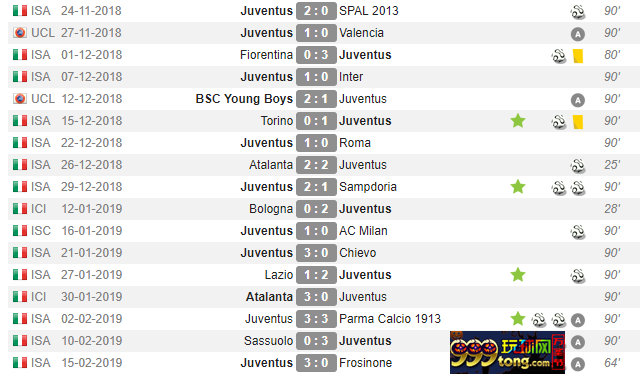This screenshot has height=383, width=640.
Task: Click the goal ball icon in SPAL 2013 row
Action: point(578,12)
